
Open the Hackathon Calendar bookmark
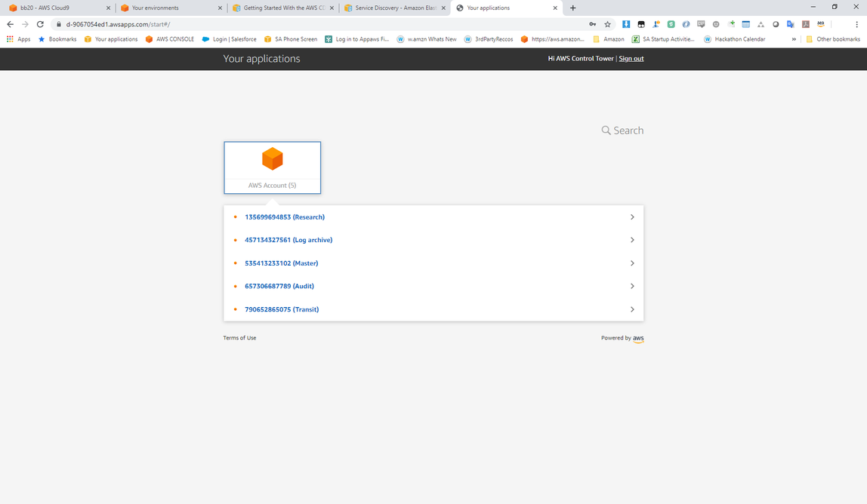pyautogui.click(x=734, y=39)
